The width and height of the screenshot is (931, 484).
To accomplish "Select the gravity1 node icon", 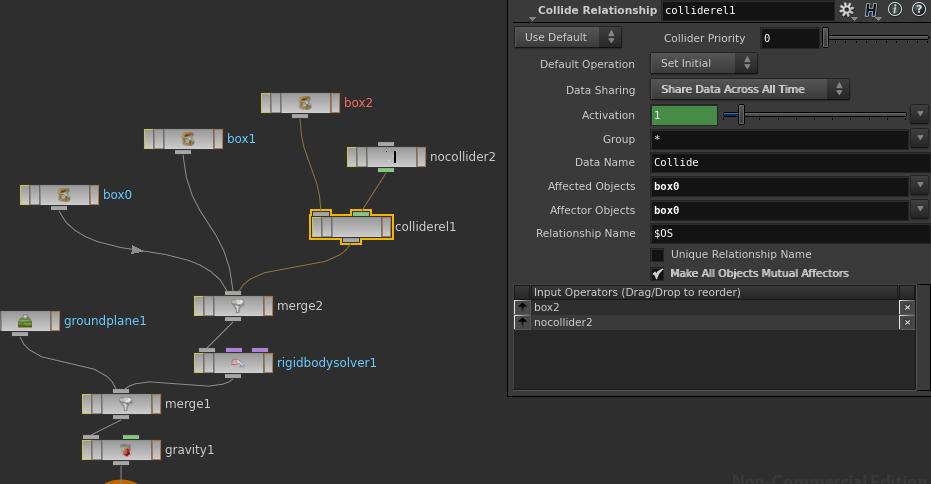I will [125, 450].
